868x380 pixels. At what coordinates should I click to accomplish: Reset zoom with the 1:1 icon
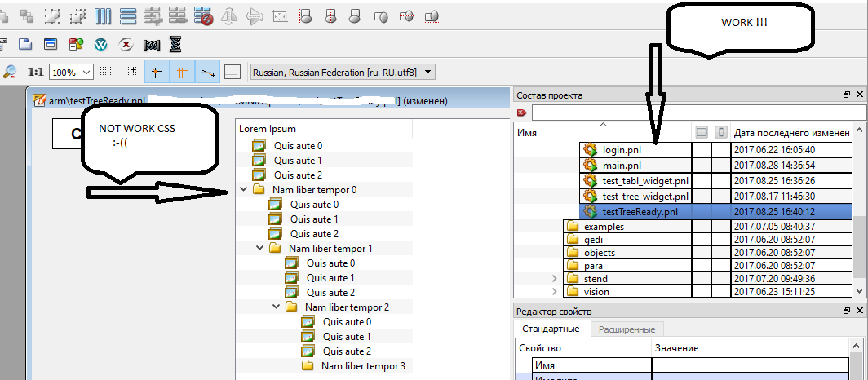(36, 72)
